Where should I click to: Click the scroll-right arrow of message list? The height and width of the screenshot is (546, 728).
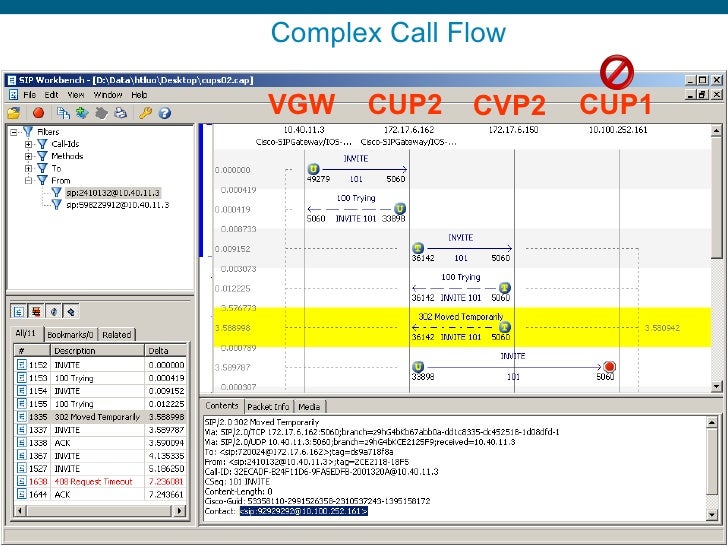[x=179, y=511]
